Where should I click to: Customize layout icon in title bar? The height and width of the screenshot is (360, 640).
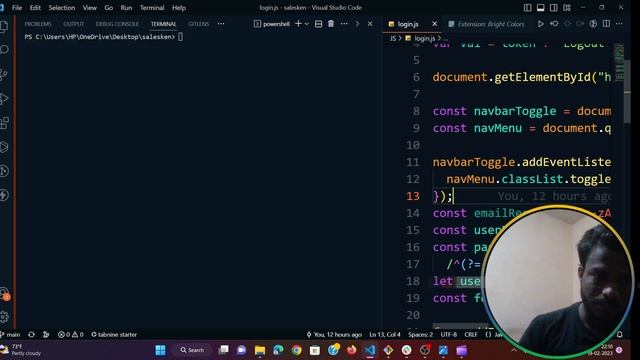[567, 8]
